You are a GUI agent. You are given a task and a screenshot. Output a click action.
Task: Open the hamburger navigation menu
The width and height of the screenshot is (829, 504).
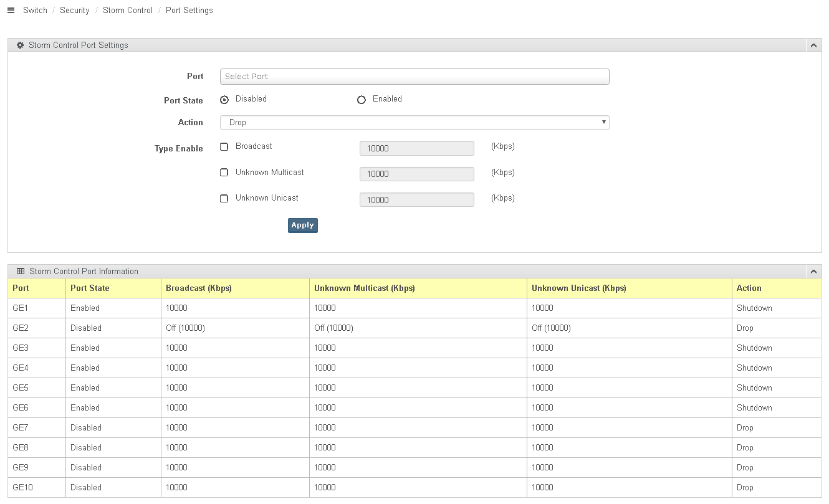click(11, 11)
